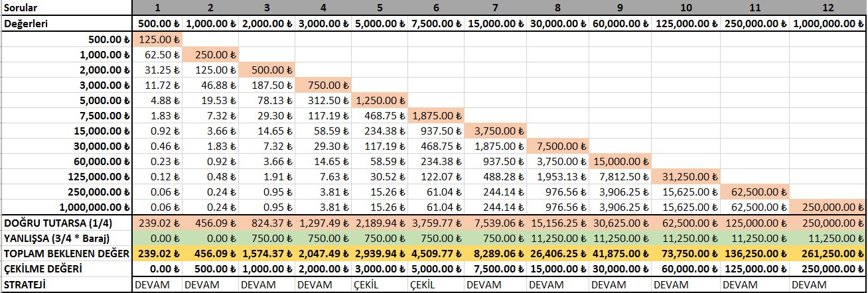
Task: Click the 1,953.13 ₺ cell
Action: [x=557, y=177]
